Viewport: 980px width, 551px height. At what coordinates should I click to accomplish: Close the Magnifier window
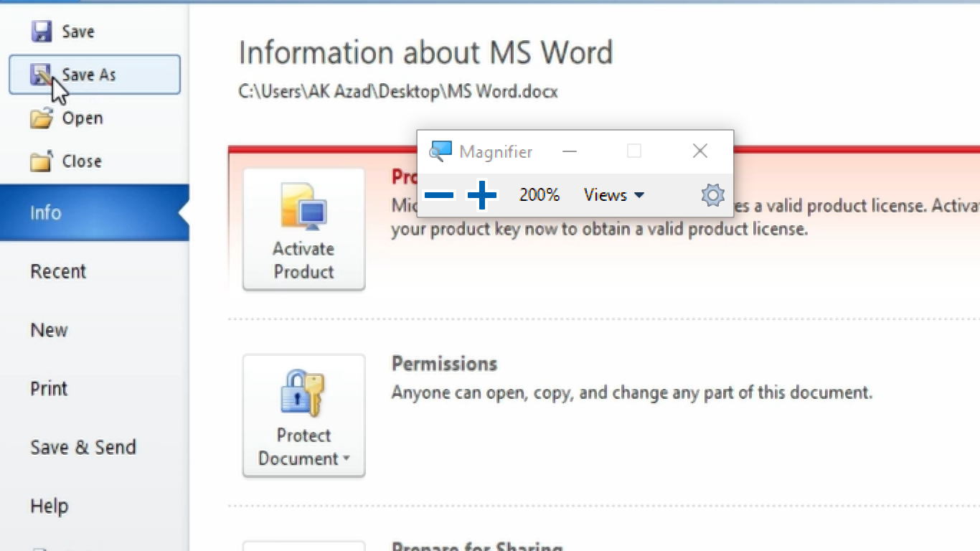(x=700, y=151)
